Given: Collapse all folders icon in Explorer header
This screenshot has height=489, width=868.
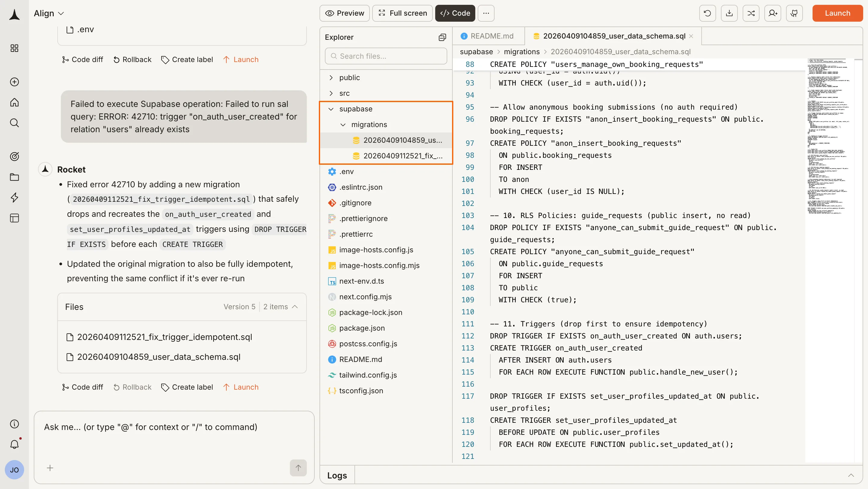Looking at the screenshot, I should [442, 37].
